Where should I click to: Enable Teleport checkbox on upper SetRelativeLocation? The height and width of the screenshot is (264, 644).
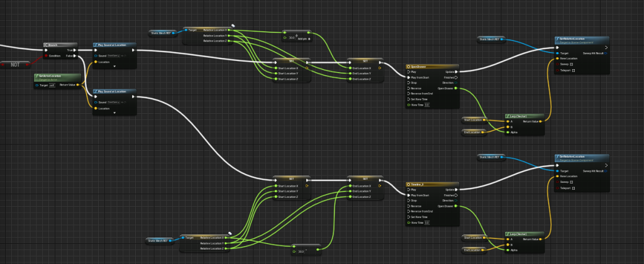(574, 70)
